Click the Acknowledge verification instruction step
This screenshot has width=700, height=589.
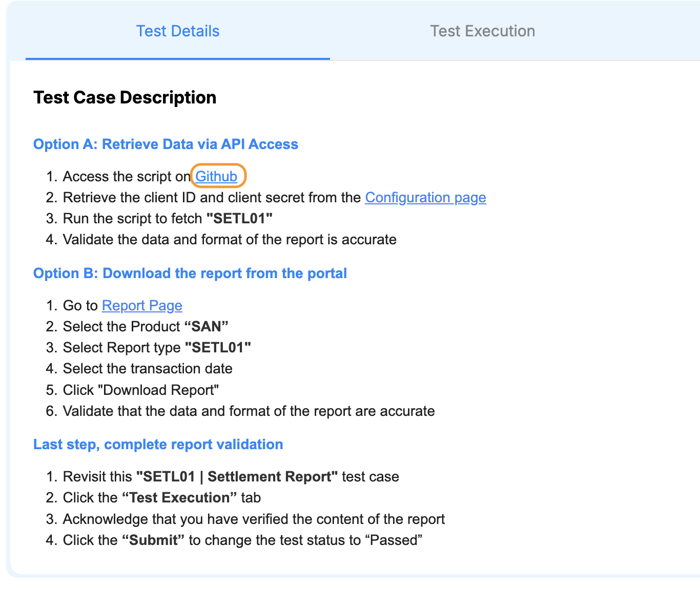coord(254,519)
